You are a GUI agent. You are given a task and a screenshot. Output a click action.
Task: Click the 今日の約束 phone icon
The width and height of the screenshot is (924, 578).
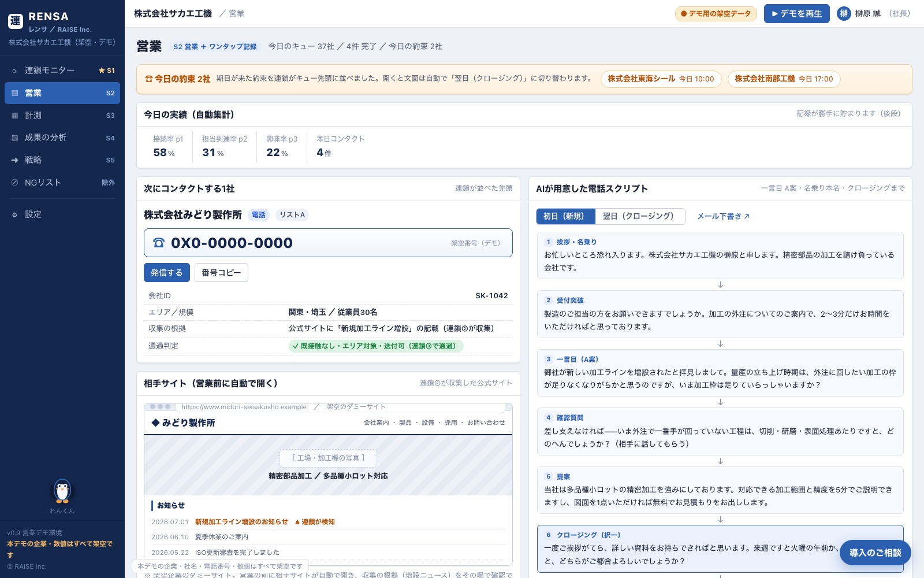coord(149,79)
